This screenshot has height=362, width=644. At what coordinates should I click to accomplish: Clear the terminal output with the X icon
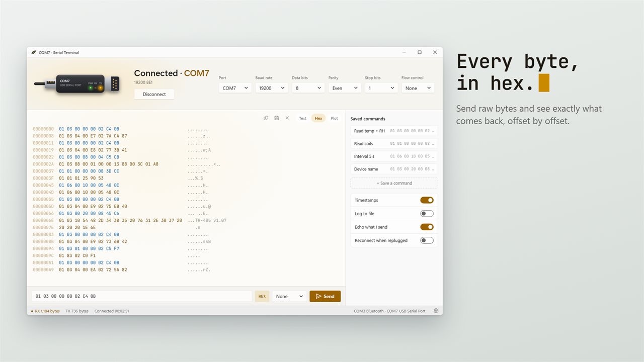[287, 118]
